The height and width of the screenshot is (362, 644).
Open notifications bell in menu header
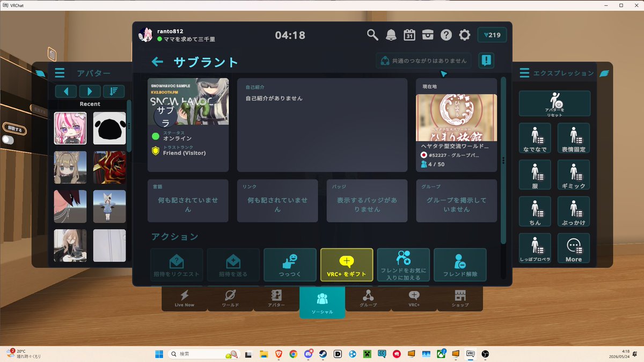click(391, 35)
